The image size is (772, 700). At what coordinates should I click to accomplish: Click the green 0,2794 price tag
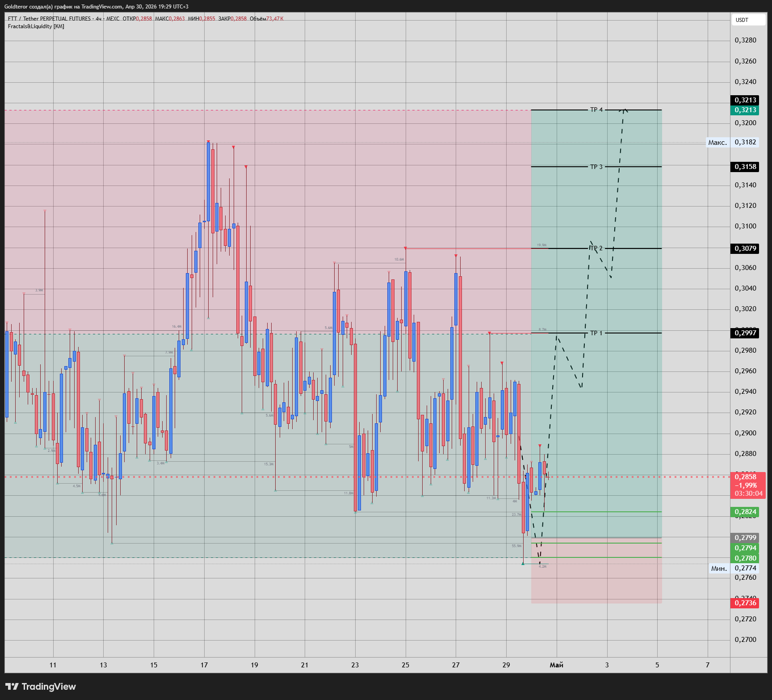(745, 548)
